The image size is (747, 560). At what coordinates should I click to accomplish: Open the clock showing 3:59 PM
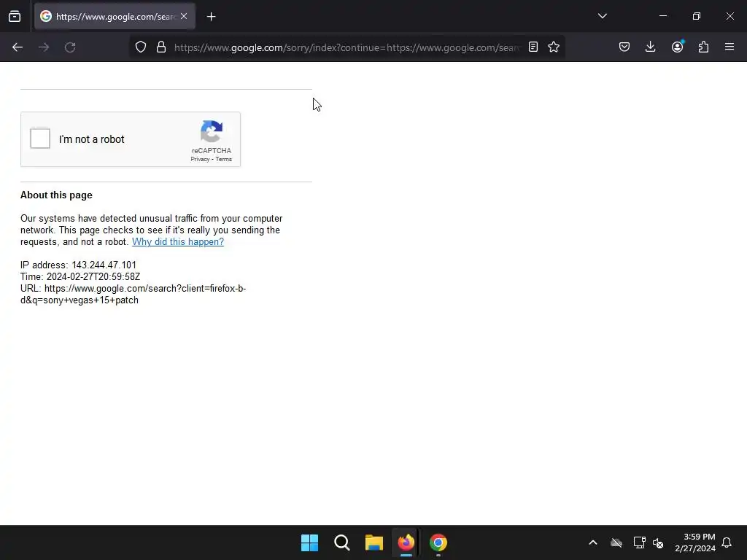click(x=695, y=542)
